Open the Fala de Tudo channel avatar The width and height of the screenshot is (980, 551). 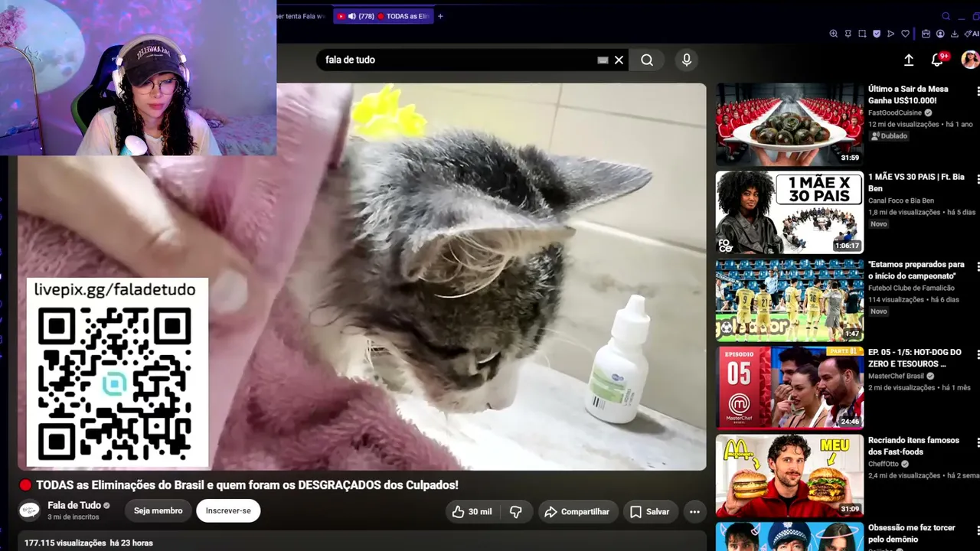coord(30,510)
